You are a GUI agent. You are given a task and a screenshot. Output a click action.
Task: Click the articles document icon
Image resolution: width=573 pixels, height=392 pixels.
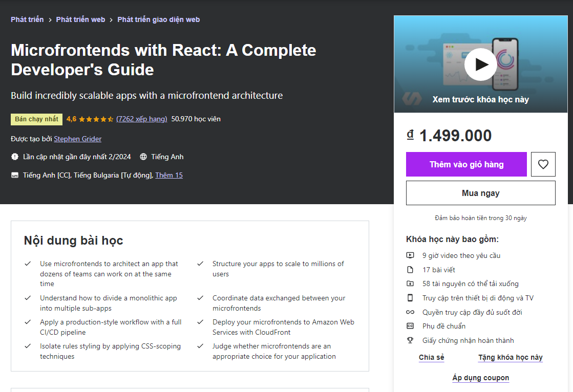click(x=410, y=270)
